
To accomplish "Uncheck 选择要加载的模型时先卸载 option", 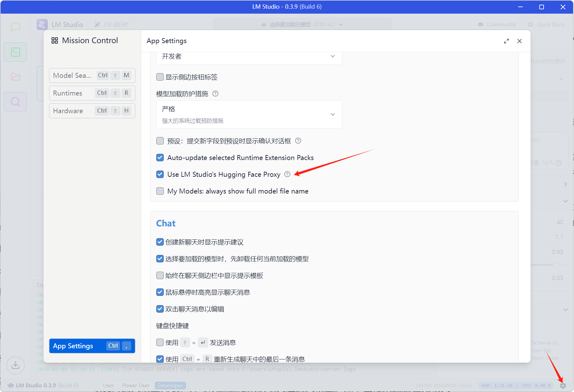I will click(x=160, y=259).
